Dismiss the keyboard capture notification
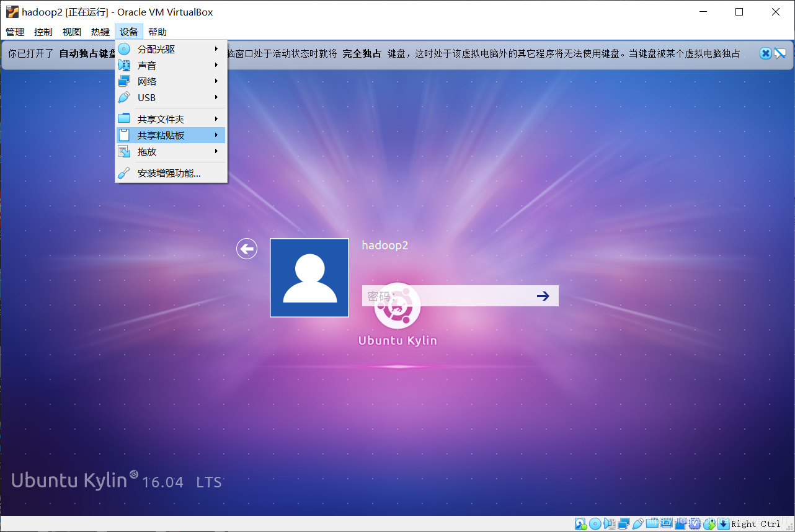 [x=766, y=53]
